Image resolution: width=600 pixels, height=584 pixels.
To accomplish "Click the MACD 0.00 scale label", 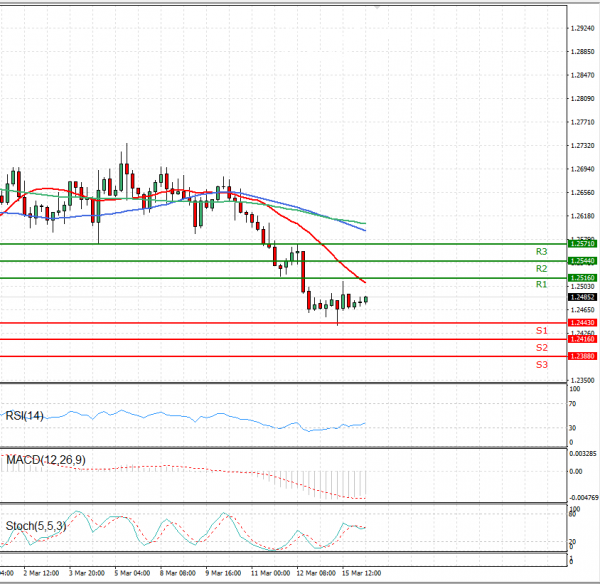I will click(x=576, y=471).
